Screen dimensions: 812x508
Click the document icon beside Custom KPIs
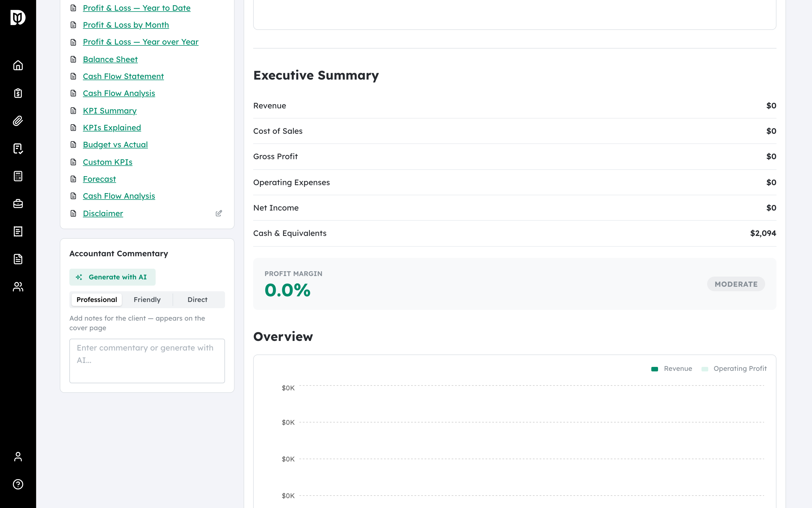pos(73,162)
